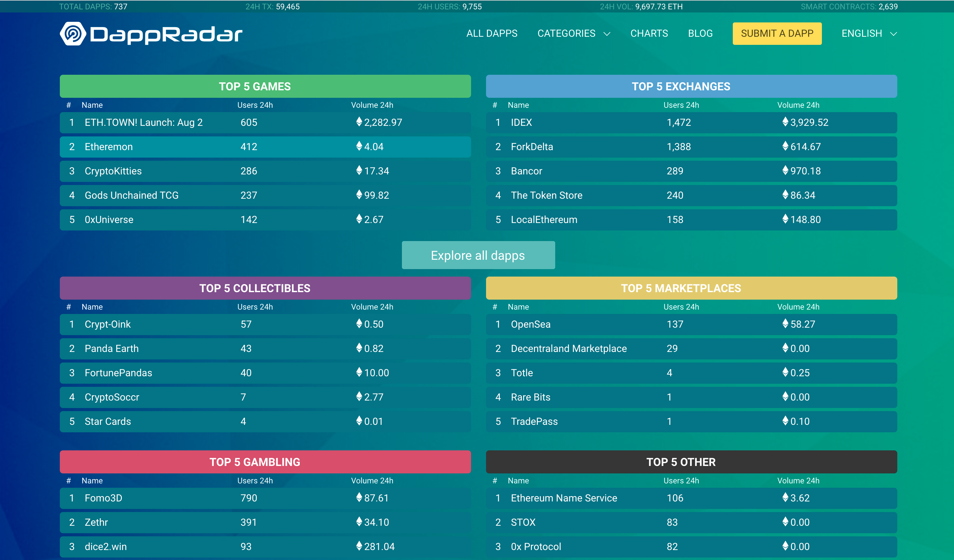
Task: Open Ethereum Name Service entry
Action: pyautogui.click(x=691, y=498)
